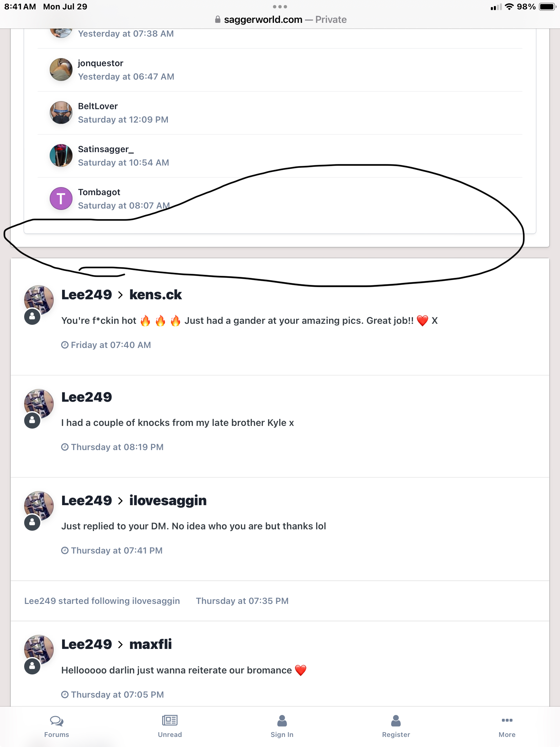This screenshot has width=560, height=747.
Task: Tap the lock icon beside saggerworld.com
Action: point(218,19)
